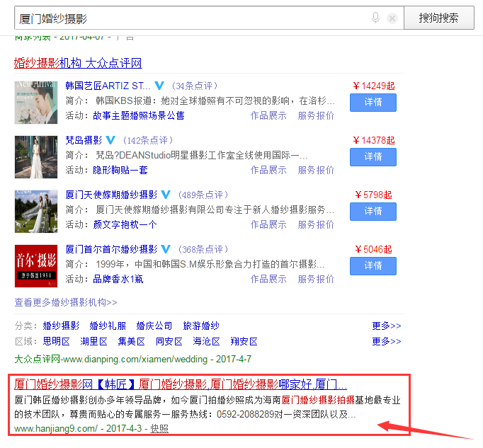Open 服务报价 for 梵岛摄影
The image size is (483, 448).
click(316, 170)
